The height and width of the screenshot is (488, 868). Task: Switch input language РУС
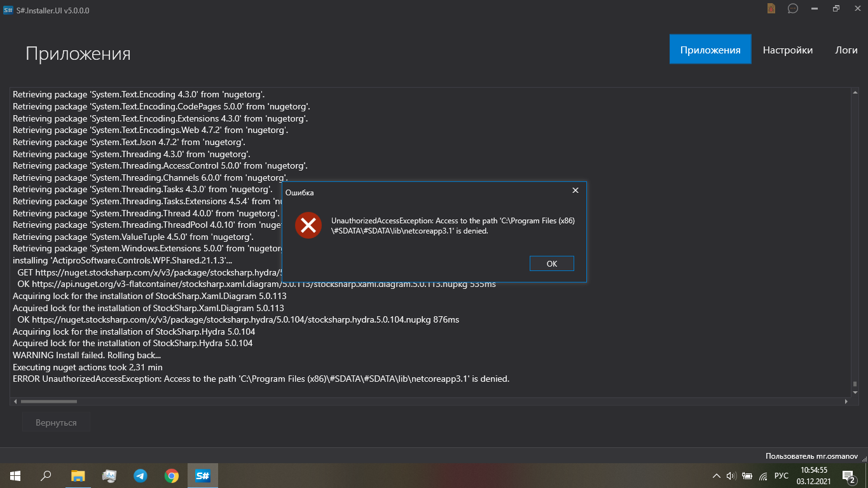tap(782, 475)
